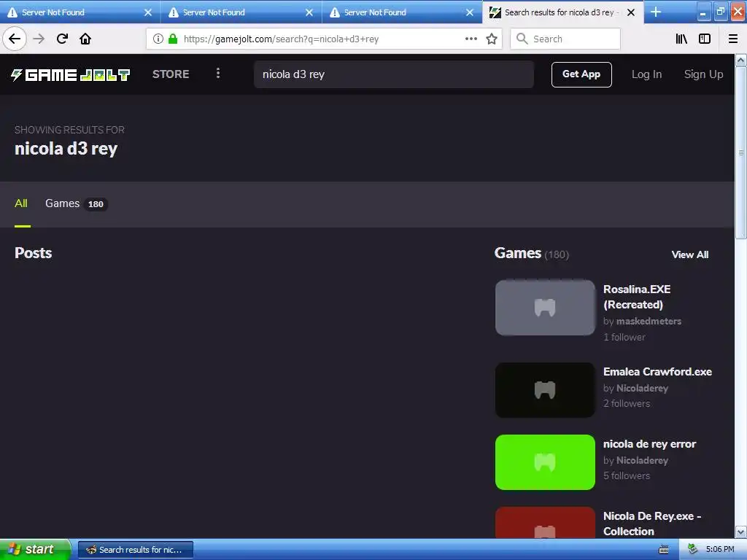This screenshot has height=560, width=747.
Task: Click the 2 followers text under Emalea Crawford.exe
Action: pos(627,404)
